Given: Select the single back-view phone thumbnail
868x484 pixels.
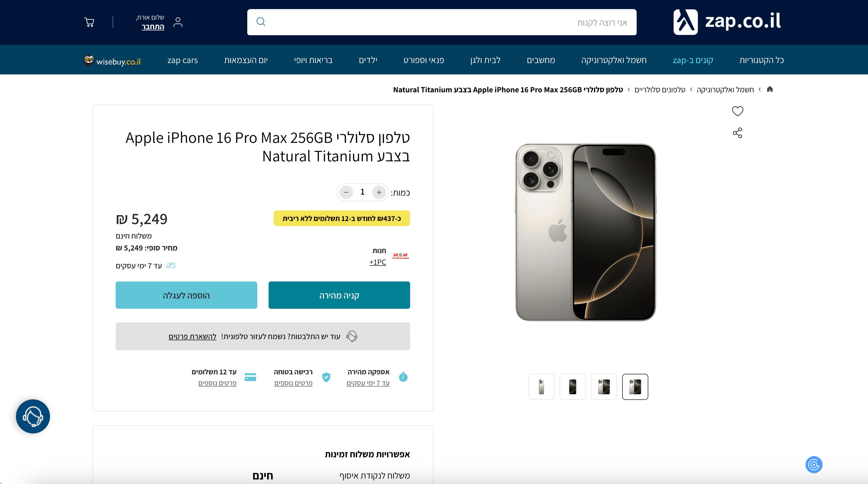Looking at the screenshot, I should click(x=541, y=387).
